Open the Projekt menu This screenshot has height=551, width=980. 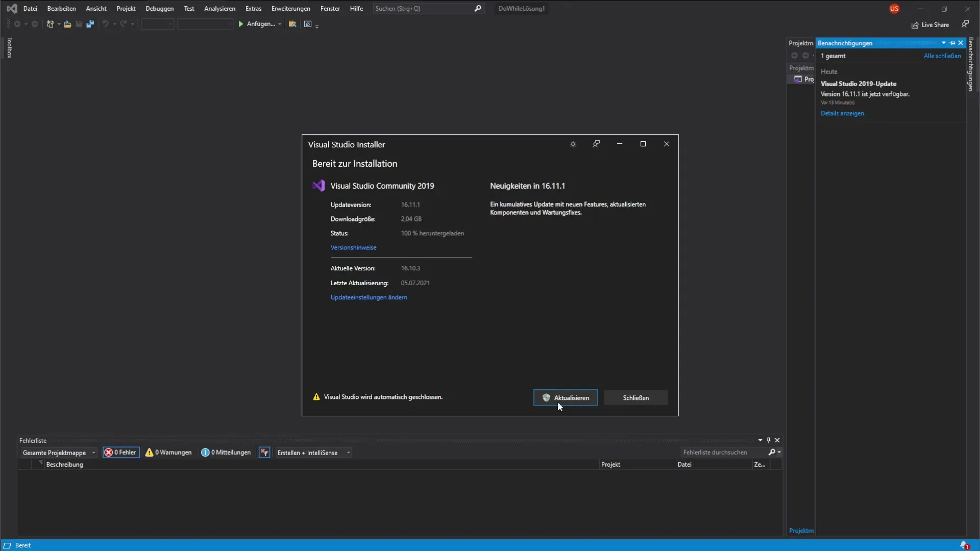point(126,9)
